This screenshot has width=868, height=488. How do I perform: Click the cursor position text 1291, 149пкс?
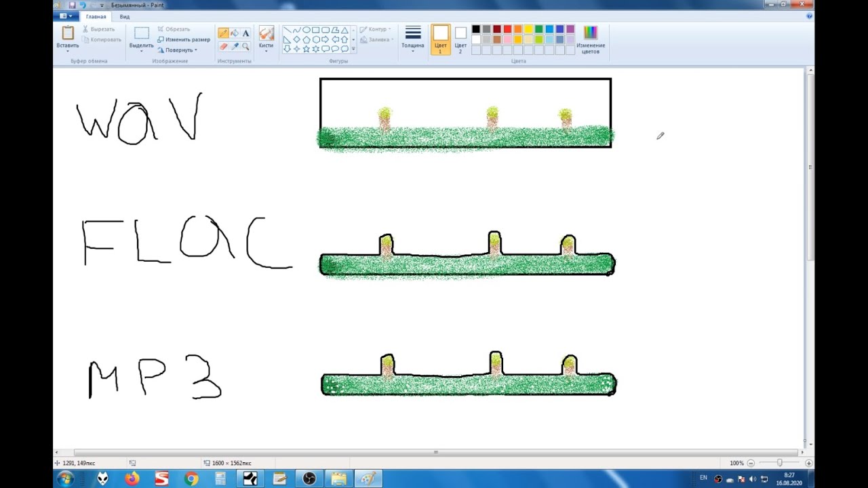[79, 463]
